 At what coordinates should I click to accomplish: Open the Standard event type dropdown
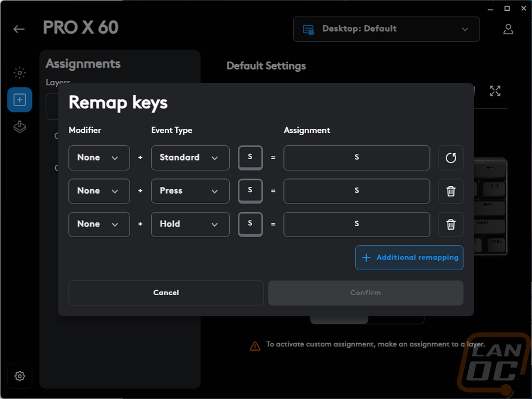[190, 158]
